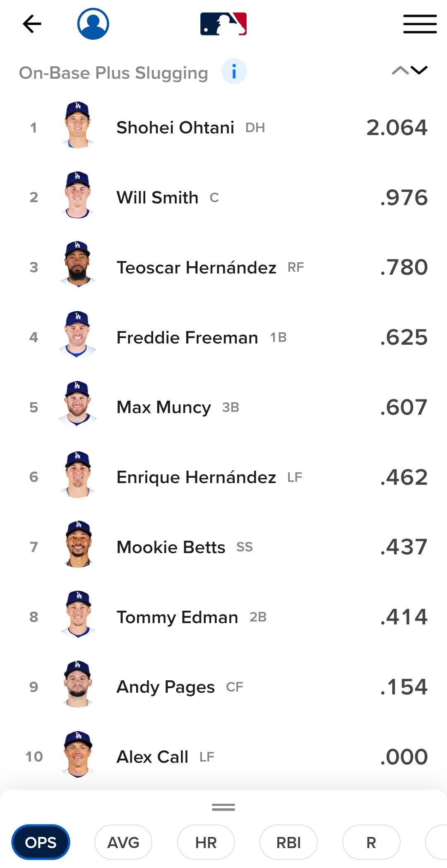Image resolution: width=447 pixels, height=868 pixels.
Task: Open the hamburger menu
Action: [x=420, y=24]
